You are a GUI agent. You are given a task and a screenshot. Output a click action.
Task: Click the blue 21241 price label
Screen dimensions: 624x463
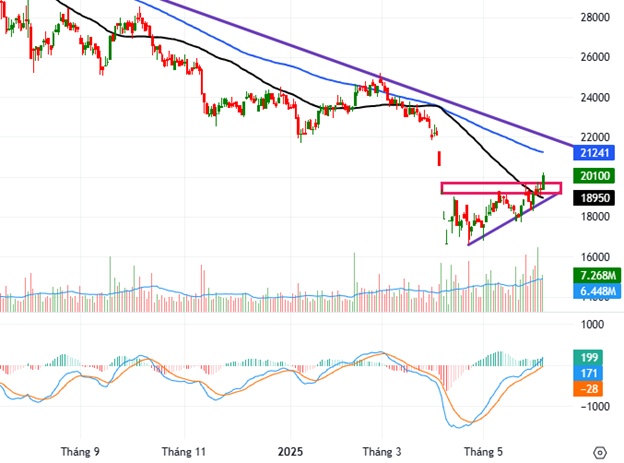pos(597,153)
